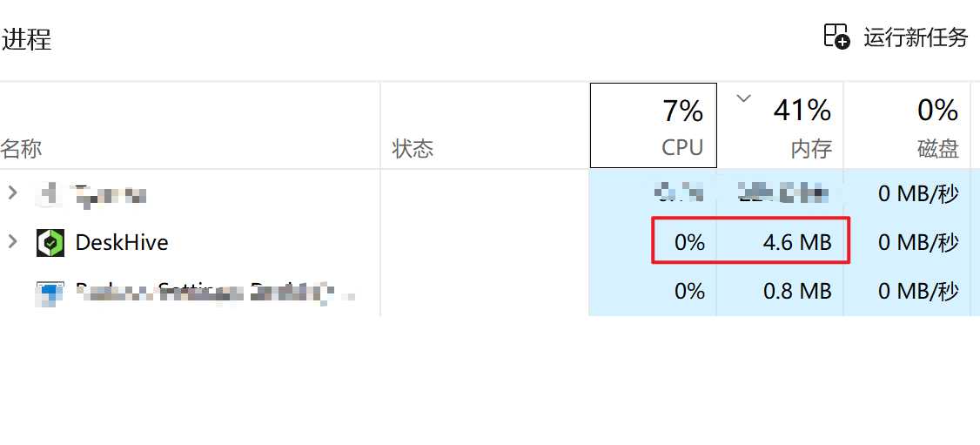Click DeskHive's 4.6 MB memory value
Viewport: 980px width, 445px height.
[x=796, y=242]
